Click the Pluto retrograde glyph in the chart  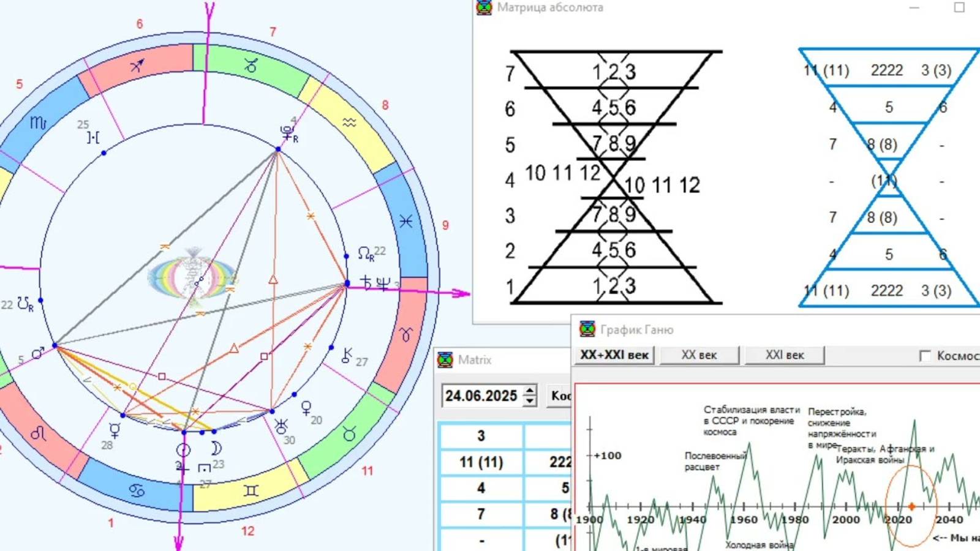click(x=288, y=133)
